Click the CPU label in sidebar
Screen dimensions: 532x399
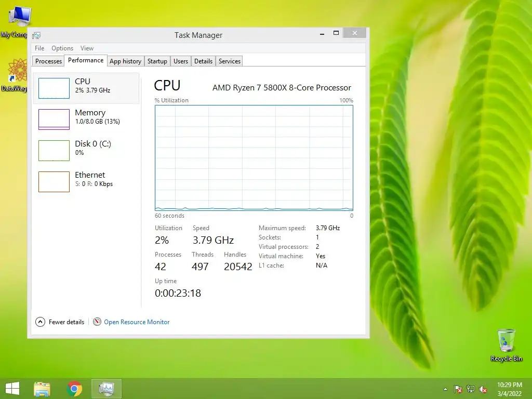(x=83, y=82)
